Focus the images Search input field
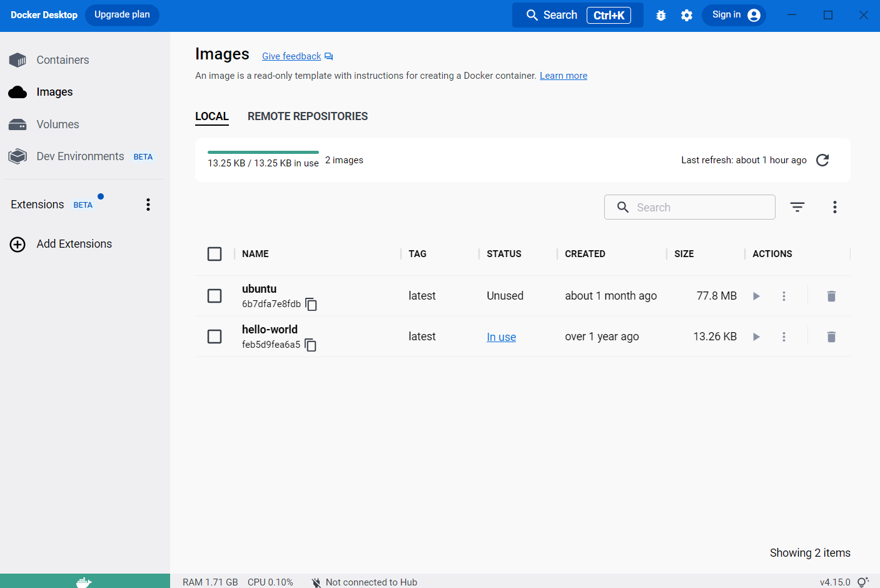 click(690, 207)
